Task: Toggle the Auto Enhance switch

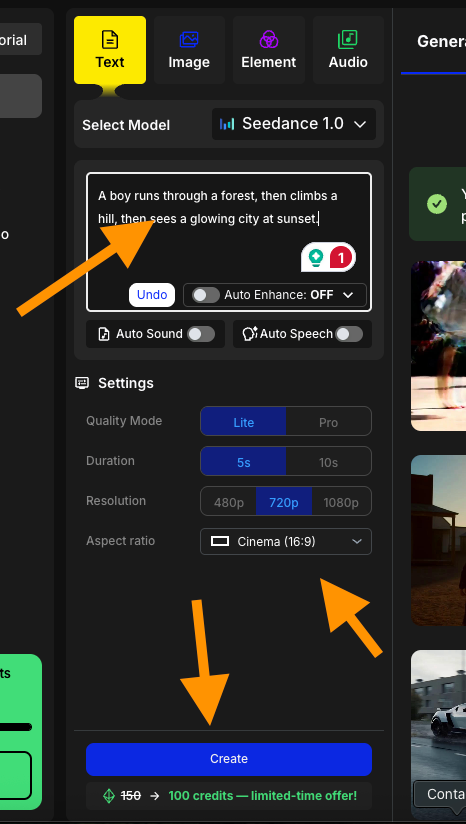Action: point(205,295)
